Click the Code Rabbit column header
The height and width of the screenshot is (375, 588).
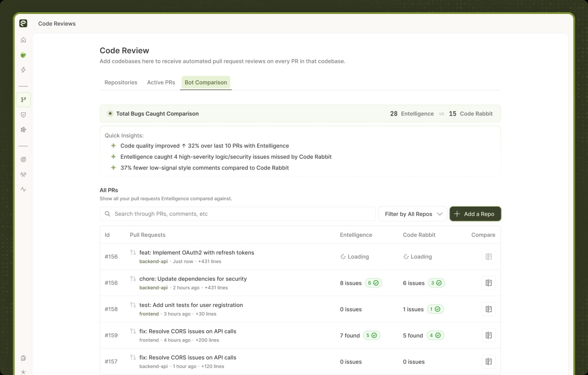click(x=419, y=235)
